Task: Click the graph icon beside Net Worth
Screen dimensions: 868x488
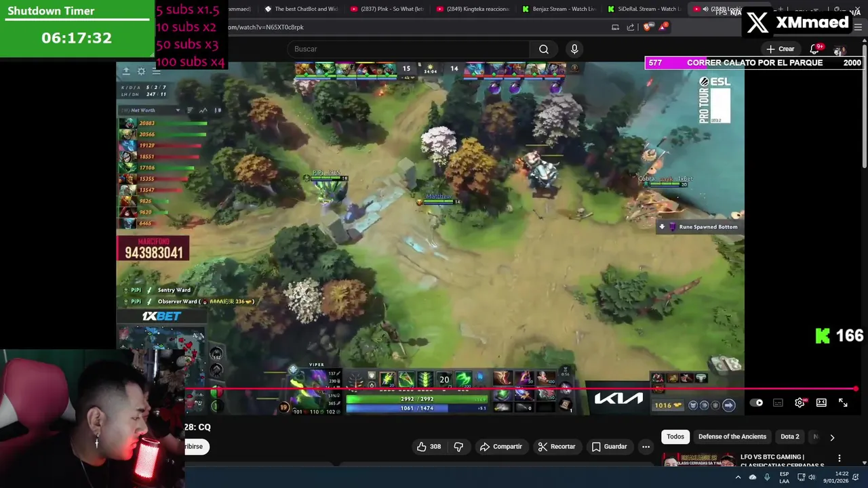Action: [x=203, y=110]
